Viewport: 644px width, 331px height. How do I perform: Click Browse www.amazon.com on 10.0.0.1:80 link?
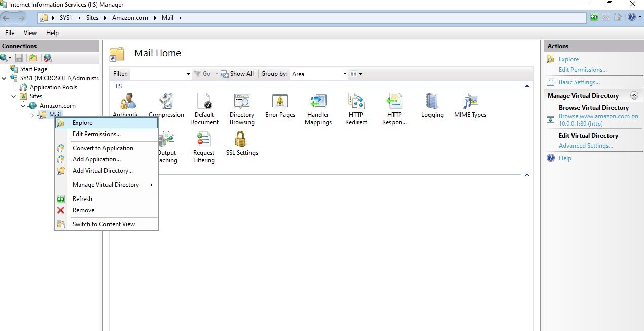pyautogui.click(x=598, y=120)
